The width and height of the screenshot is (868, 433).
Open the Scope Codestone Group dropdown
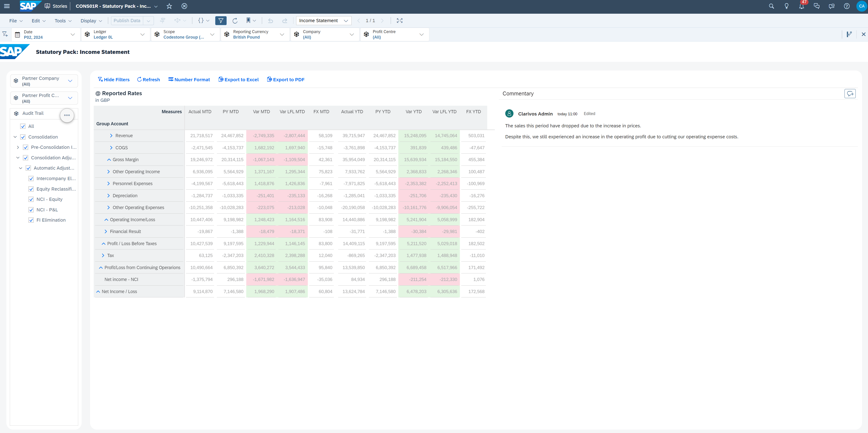tap(185, 34)
